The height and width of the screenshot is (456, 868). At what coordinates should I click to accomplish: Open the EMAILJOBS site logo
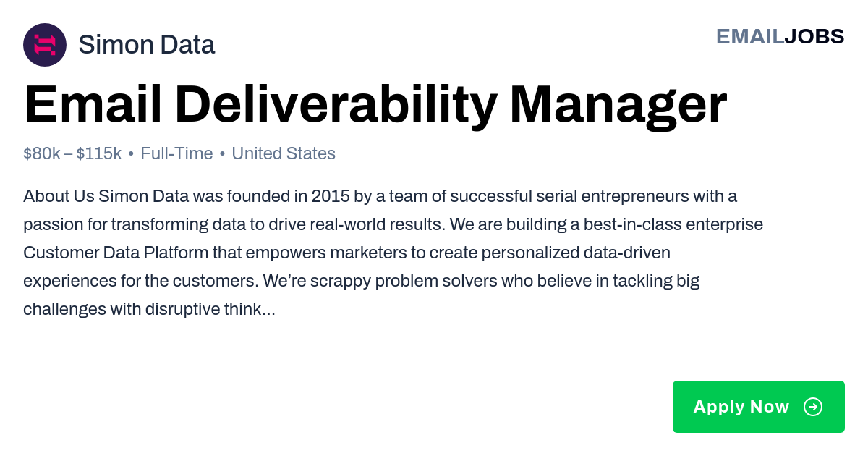point(780,37)
